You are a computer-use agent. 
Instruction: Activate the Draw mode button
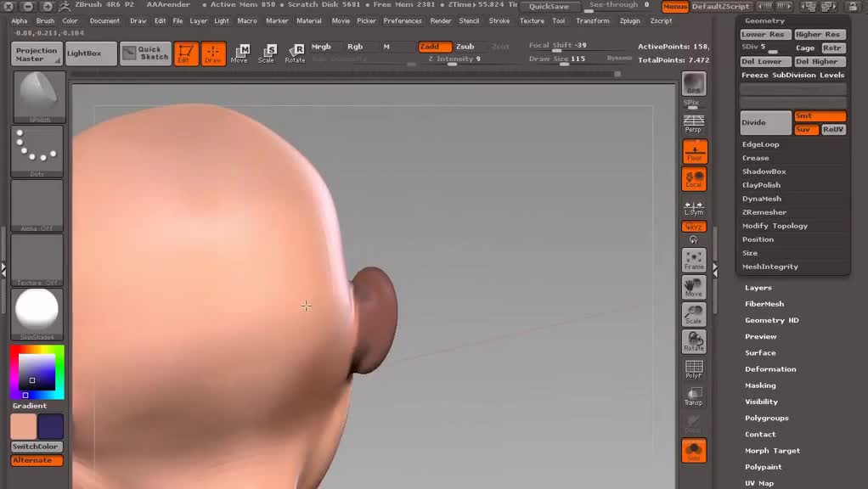pos(213,53)
